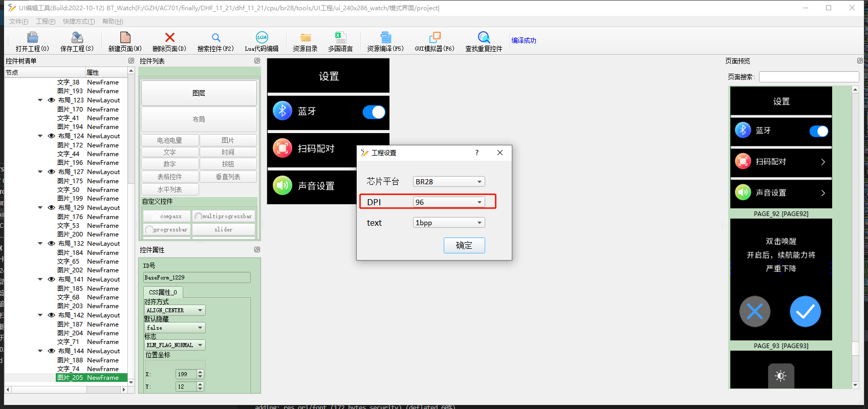Undock the 控件属性 panel
This screenshot has width=868, height=409.
pyautogui.click(x=257, y=249)
